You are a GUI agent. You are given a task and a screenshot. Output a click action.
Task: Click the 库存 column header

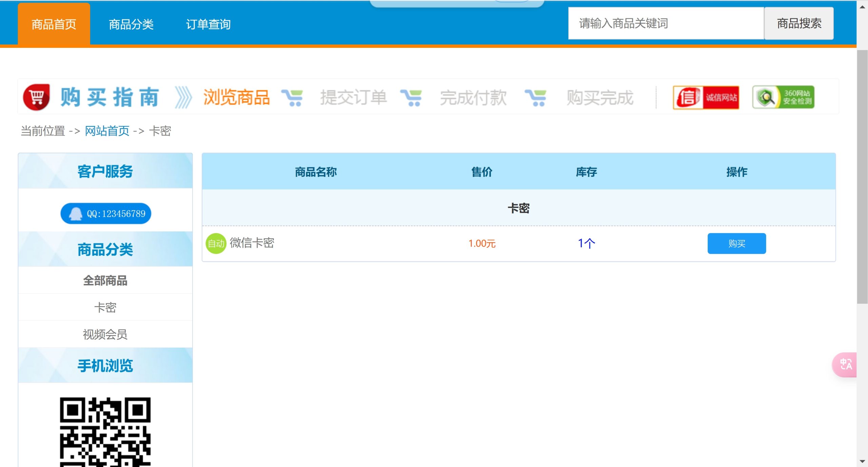coord(586,172)
